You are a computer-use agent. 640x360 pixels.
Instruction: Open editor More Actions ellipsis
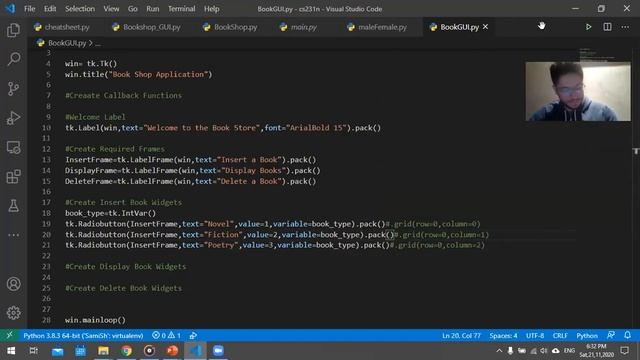625,27
